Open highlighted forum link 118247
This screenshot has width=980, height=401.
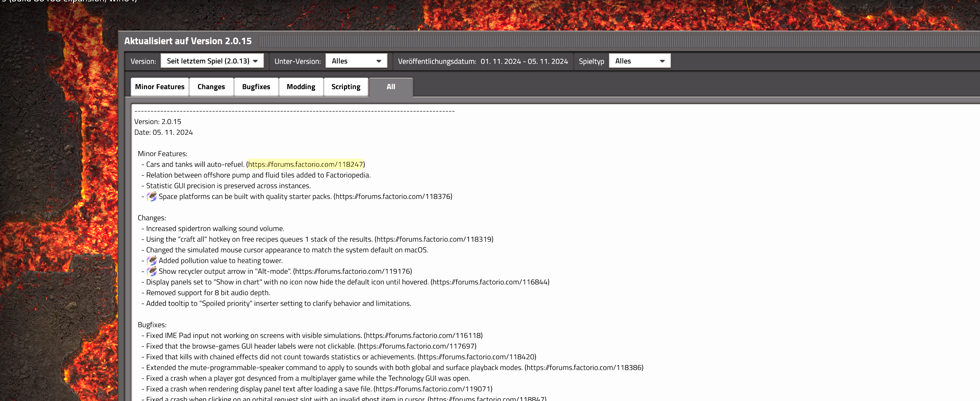point(306,165)
